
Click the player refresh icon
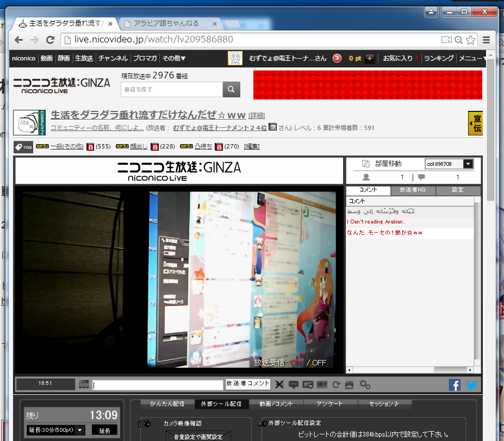pyautogui.click(x=336, y=384)
